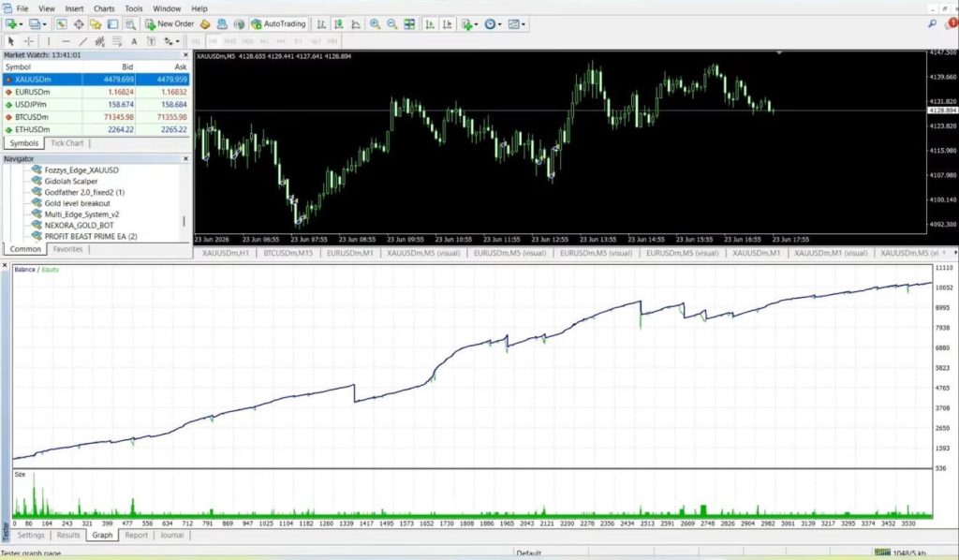The image size is (959, 560).
Task: Open the tester Report tab
Action: (136, 535)
